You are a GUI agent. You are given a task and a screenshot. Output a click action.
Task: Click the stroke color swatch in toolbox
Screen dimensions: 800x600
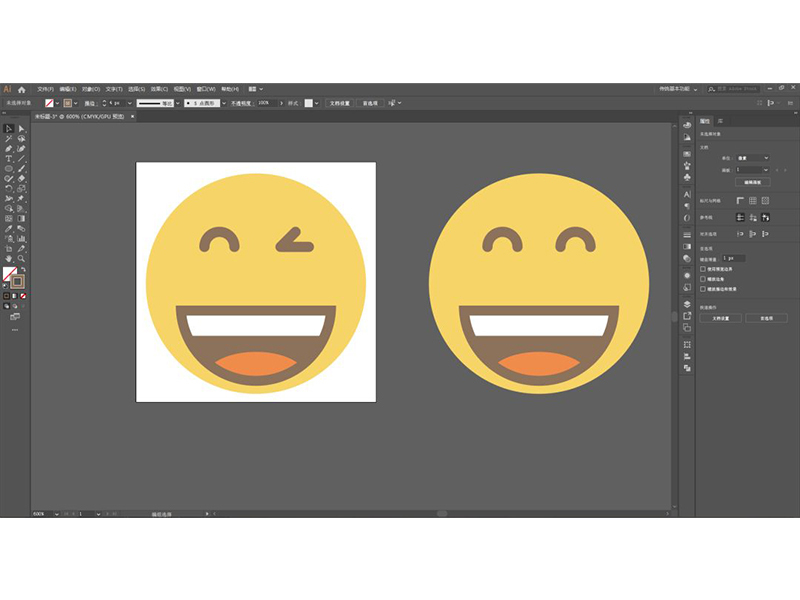(x=17, y=281)
